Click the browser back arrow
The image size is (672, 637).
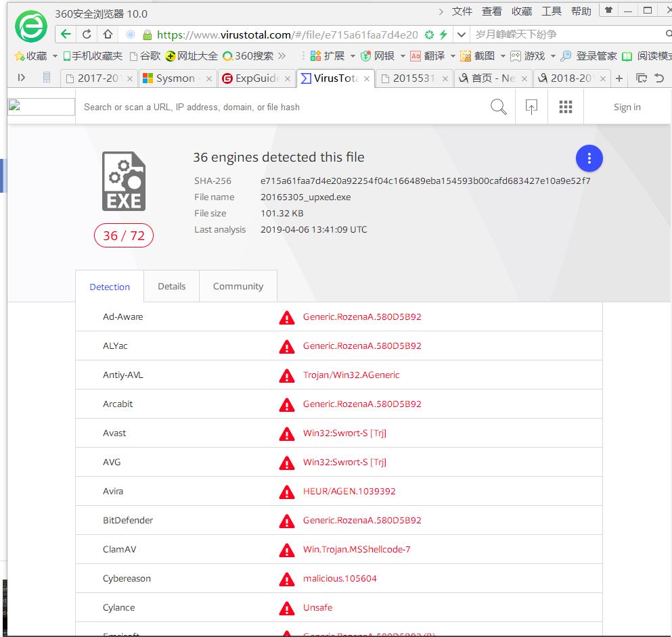[x=66, y=34]
